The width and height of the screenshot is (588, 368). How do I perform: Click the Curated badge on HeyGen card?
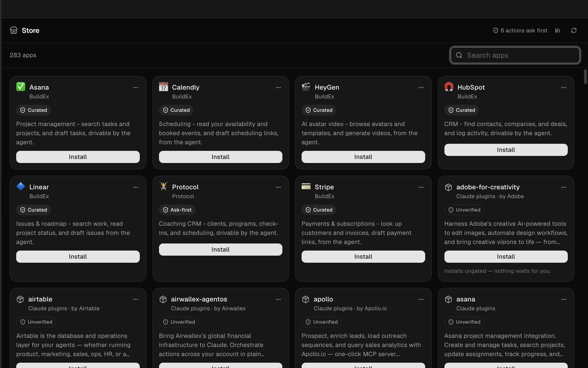click(319, 110)
